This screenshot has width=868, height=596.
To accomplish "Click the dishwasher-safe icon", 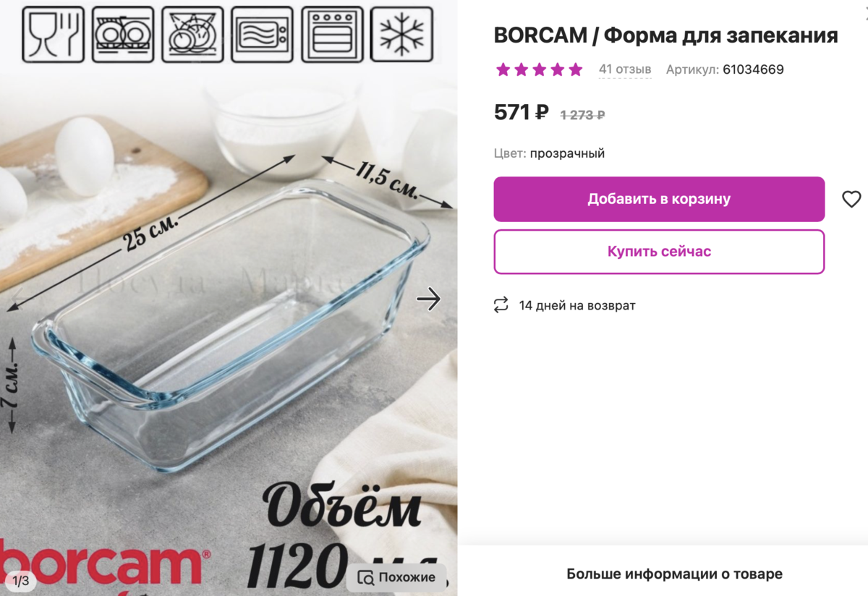I will point(123,34).
